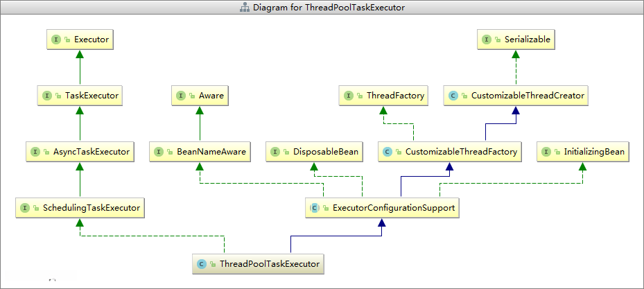Select the BeanNameAware label text
Image resolution: width=644 pixels, height=289 pixels.
(x=211, y=152)
